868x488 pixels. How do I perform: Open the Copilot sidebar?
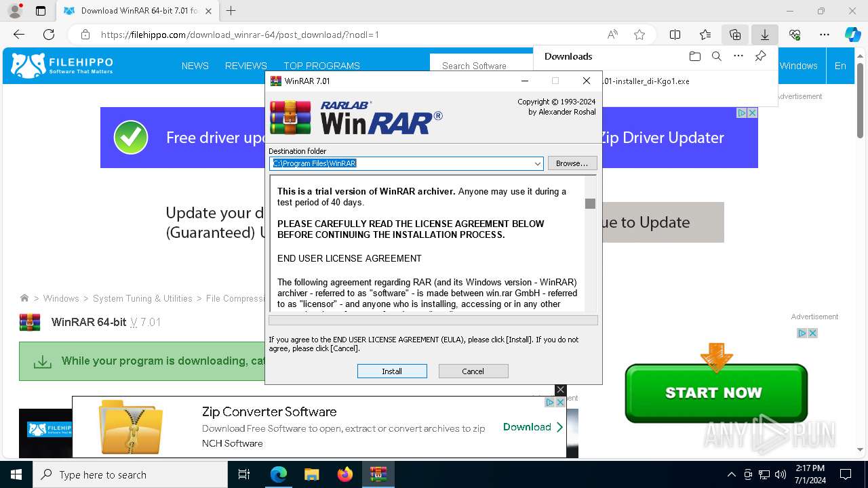852,35
